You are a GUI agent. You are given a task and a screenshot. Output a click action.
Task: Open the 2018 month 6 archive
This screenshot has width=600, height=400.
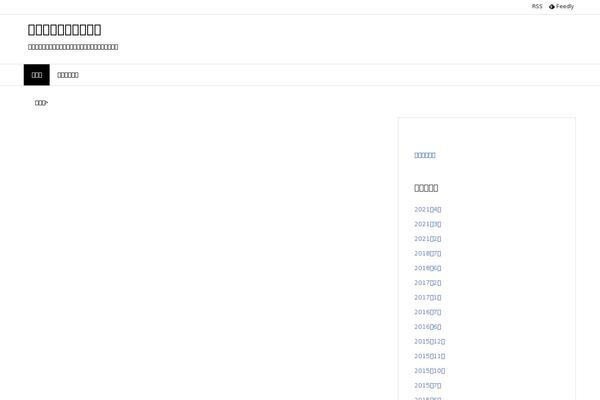427,268
